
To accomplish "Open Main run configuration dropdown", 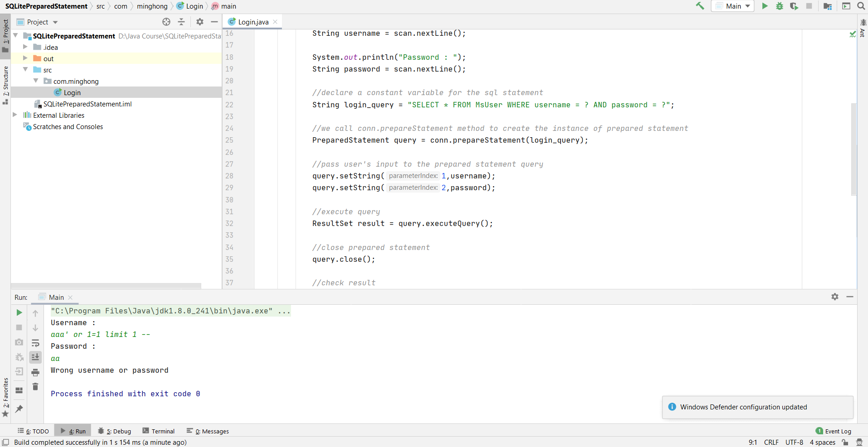I will [732, 6].
